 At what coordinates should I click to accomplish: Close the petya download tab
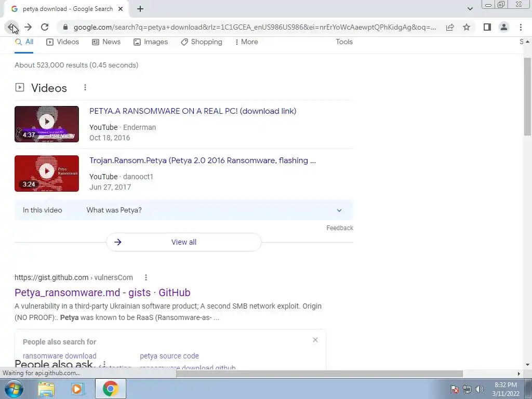click(121, 9)
